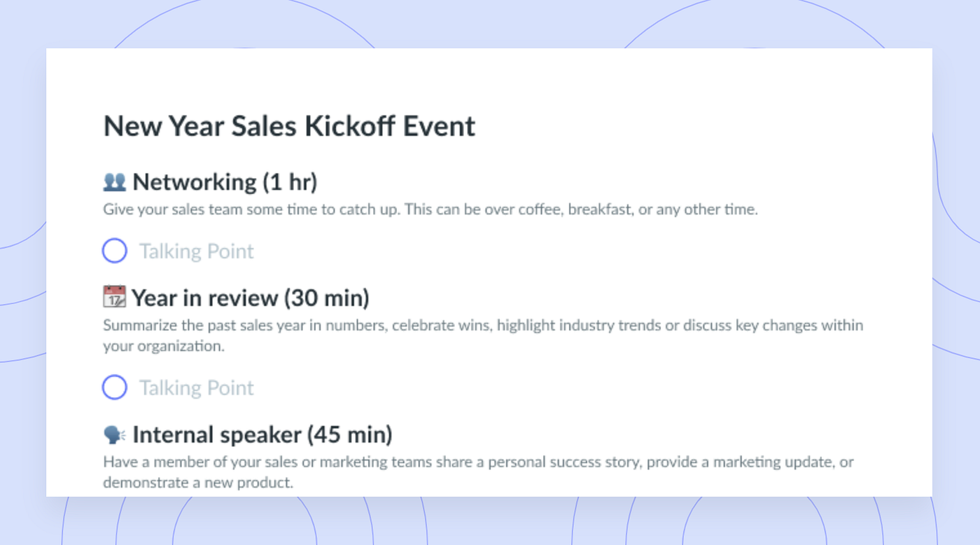Click the Talking Point placeholder under Networking
The image size is (980, 545).
197,251
